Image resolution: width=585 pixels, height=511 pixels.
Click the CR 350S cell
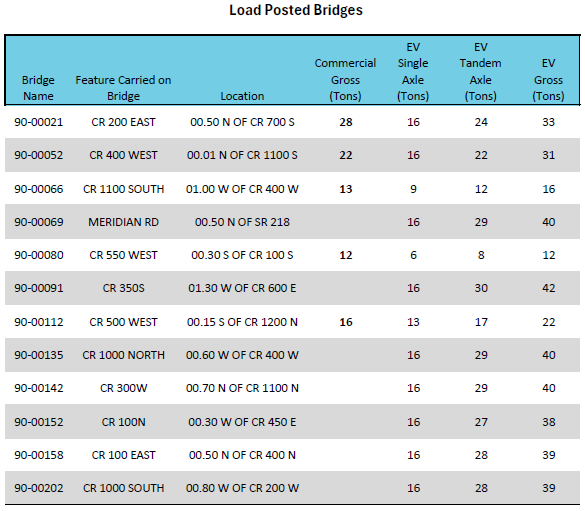(123, 288)
